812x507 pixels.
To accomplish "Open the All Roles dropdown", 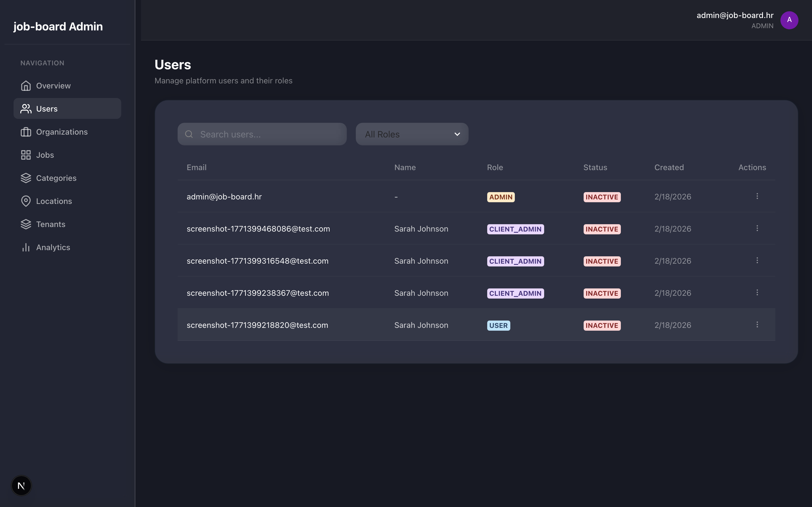I will 412,134.
